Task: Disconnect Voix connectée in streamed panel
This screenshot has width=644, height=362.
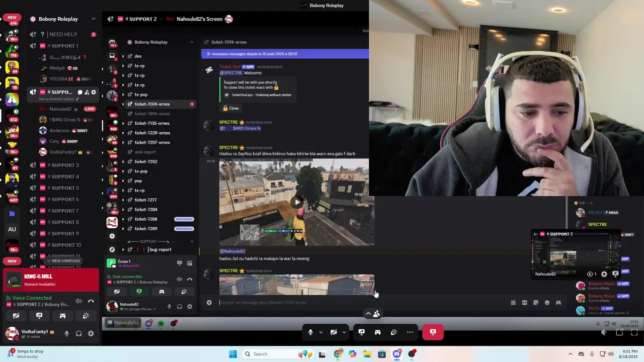Action: coord(190,280)
